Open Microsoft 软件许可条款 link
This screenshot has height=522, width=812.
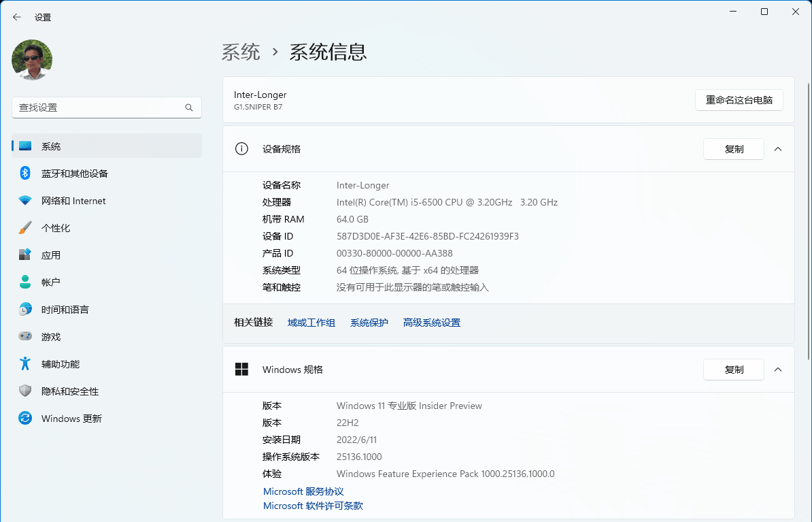[313, 506]
